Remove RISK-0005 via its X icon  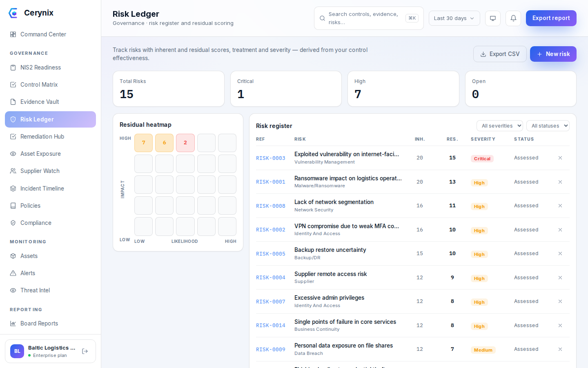coord(560,254)
